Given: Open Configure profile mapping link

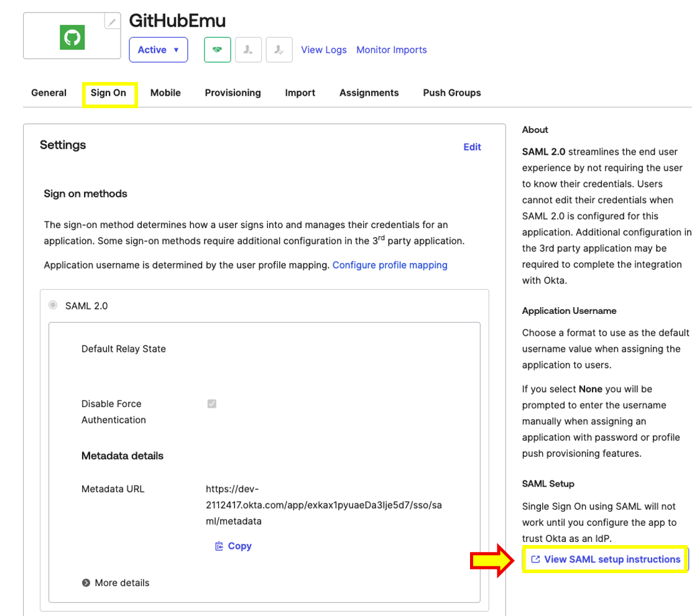Looking at the screenshot, I should pos(390,265).
